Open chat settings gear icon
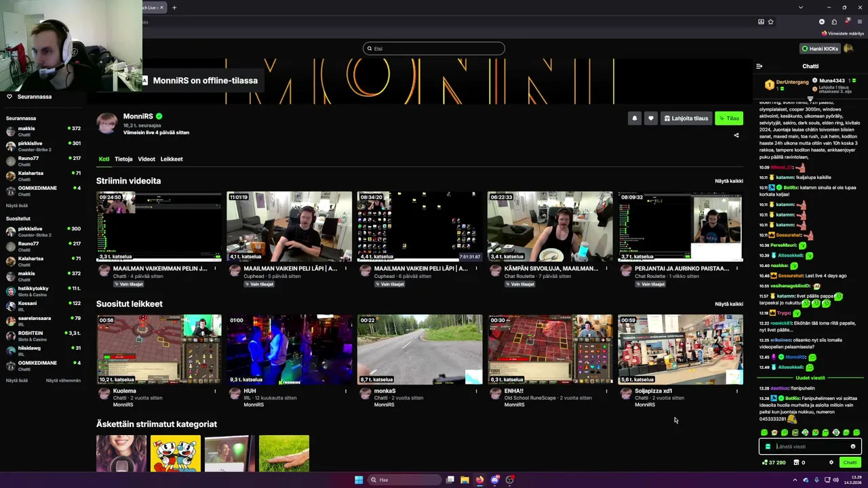The width and height of the screenshot is (868, 488). pos(831,463)
